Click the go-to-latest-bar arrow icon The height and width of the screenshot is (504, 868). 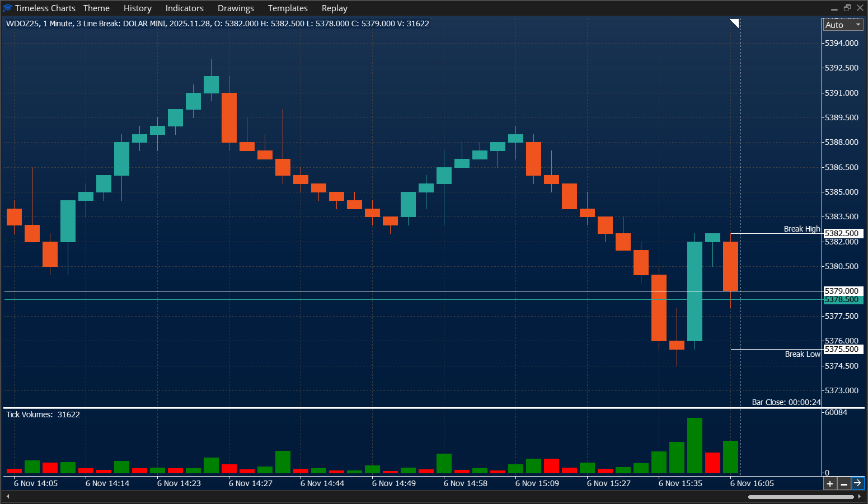pos(858,483)
